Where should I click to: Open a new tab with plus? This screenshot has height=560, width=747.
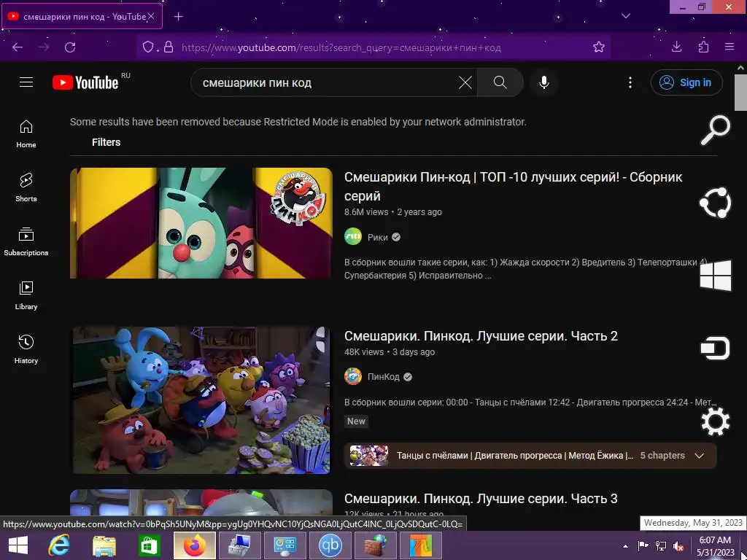(x=178, y=17)
